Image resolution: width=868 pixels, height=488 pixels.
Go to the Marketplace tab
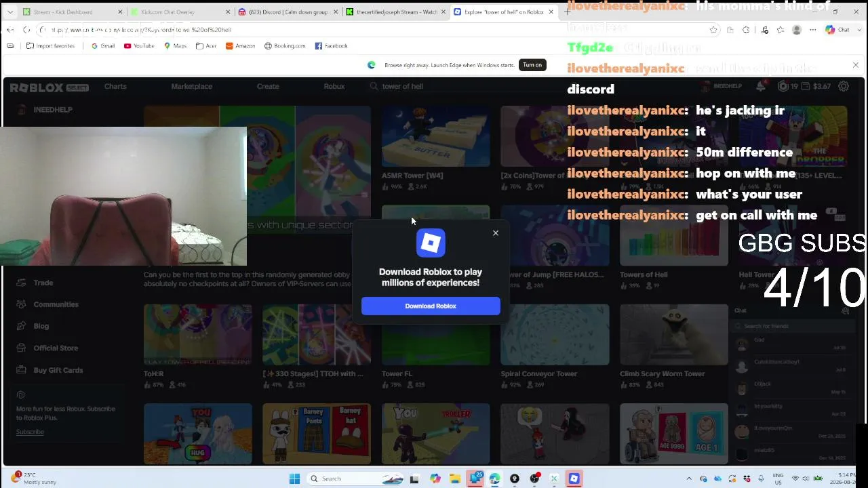(192, 86)
